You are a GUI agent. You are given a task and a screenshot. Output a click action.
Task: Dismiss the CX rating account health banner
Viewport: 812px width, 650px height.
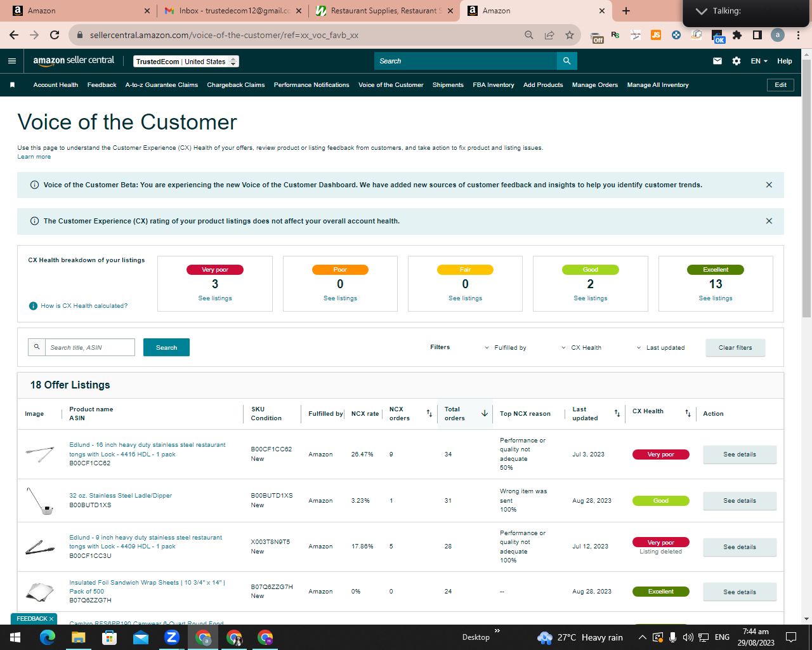pos(769,221)
